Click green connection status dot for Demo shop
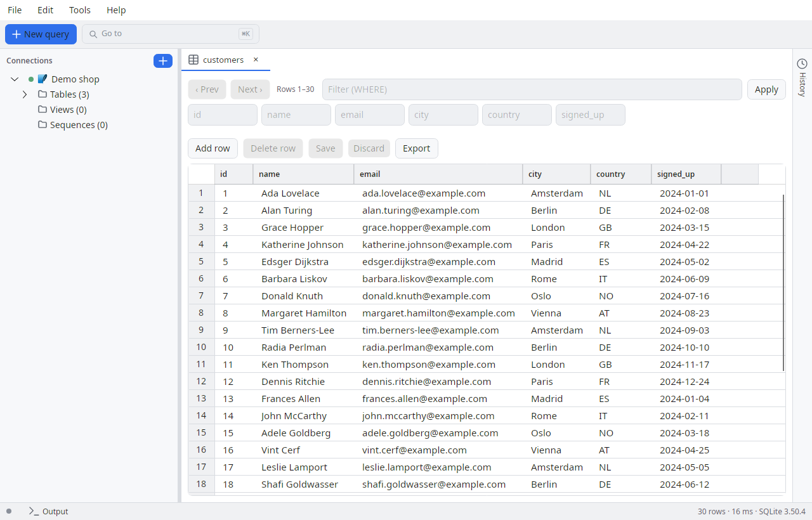Screen dimensions: 812x520 point(31,79)
